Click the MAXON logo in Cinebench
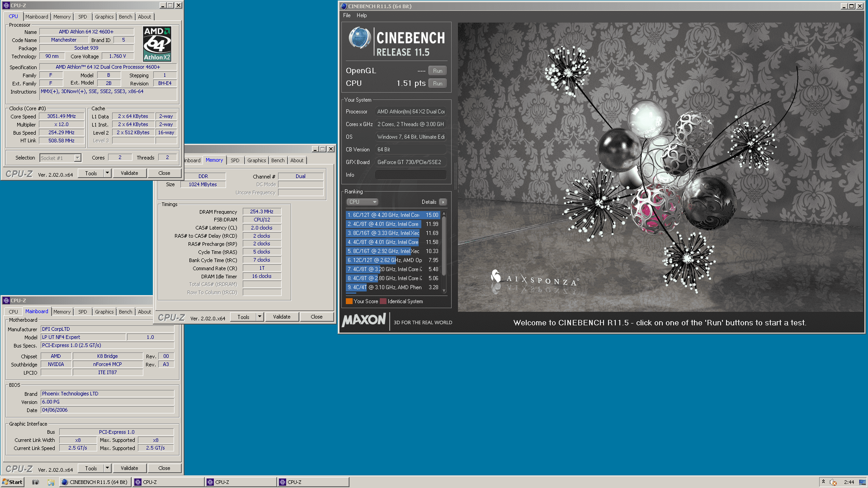Screen dimensions: 868x488 tap(364, 320)
